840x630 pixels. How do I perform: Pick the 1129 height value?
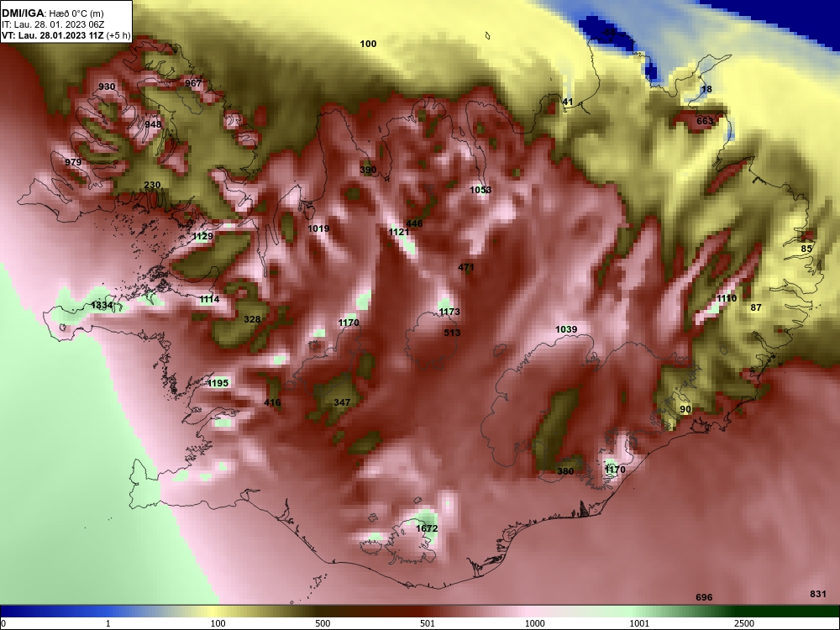click(202, 236)
